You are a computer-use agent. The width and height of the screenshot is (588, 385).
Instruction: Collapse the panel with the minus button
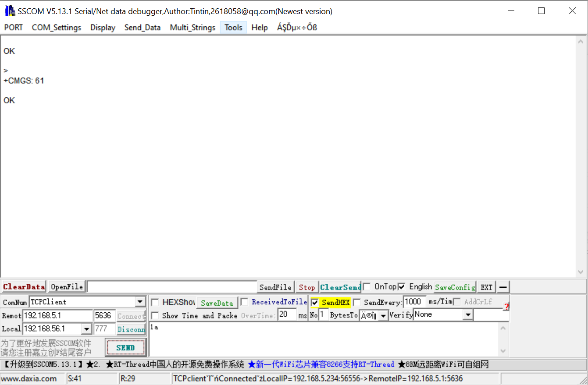point(503,287)
